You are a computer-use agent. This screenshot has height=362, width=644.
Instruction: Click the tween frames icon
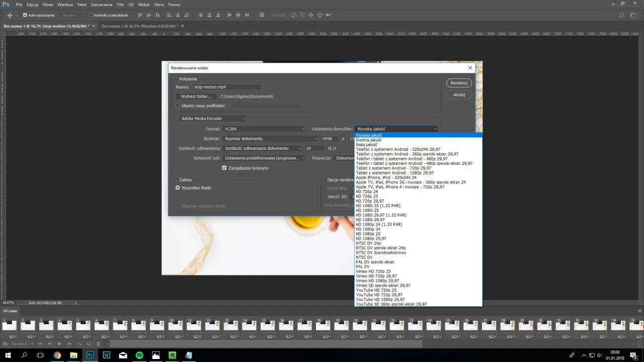(x=79, y=344)
